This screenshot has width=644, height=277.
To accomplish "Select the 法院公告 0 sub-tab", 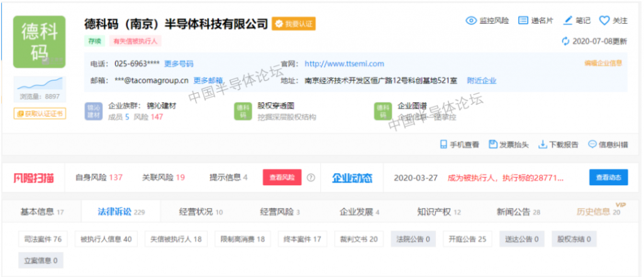I will [x=413, y=239].
